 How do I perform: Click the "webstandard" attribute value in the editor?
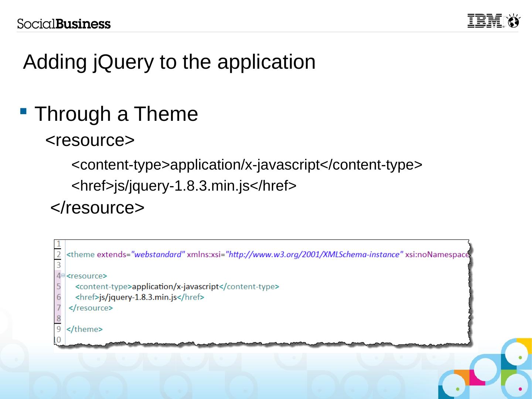(x=158, y=255)
